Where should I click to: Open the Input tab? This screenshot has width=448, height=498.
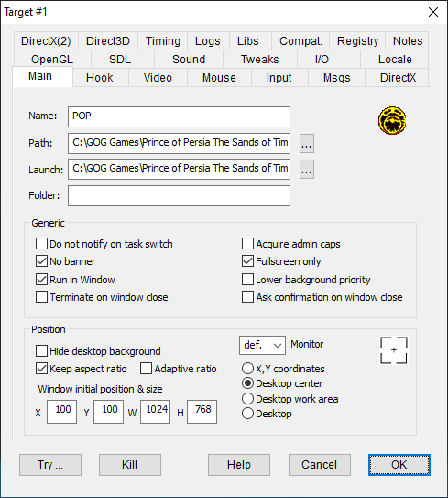tap(279, 78)
